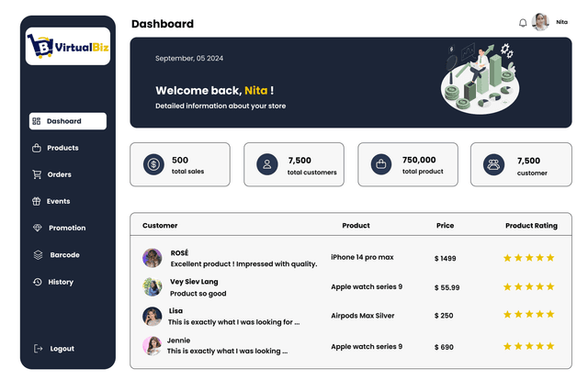
Task: Click the Logout text link
Action: coord(62,349)
